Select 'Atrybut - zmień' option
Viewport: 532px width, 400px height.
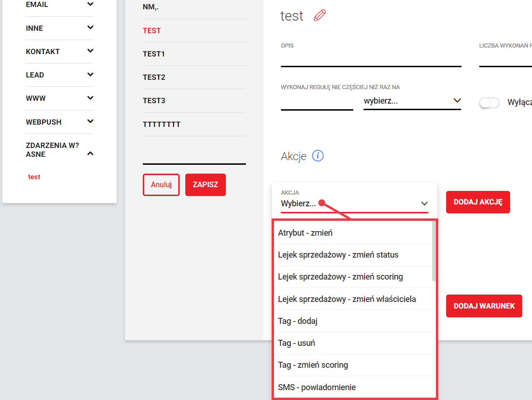pos(305,233)
